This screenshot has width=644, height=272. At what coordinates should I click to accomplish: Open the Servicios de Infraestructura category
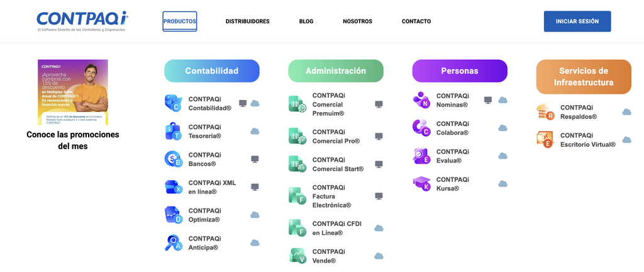(584, 77)
